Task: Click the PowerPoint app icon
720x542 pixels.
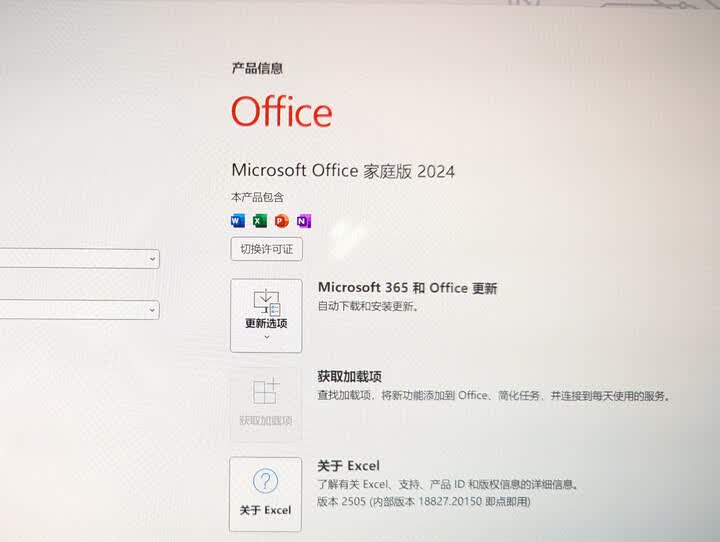Action: (281, 221)
